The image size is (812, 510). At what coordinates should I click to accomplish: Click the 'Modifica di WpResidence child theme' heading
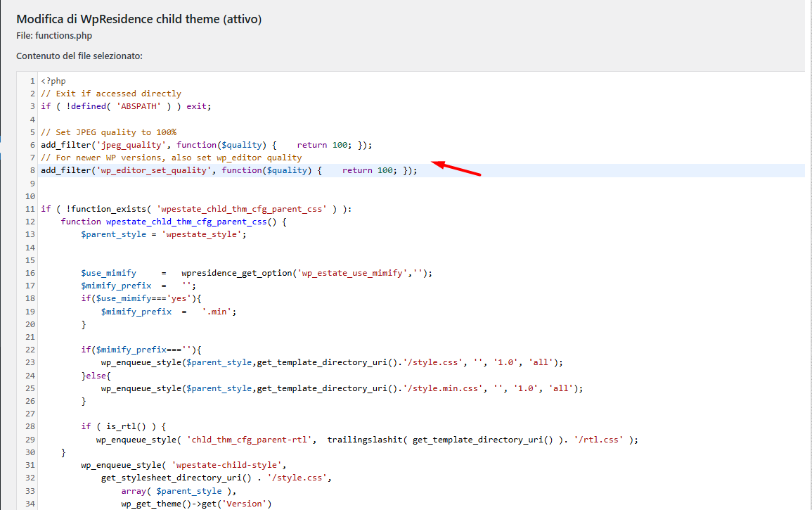[139, 19]
